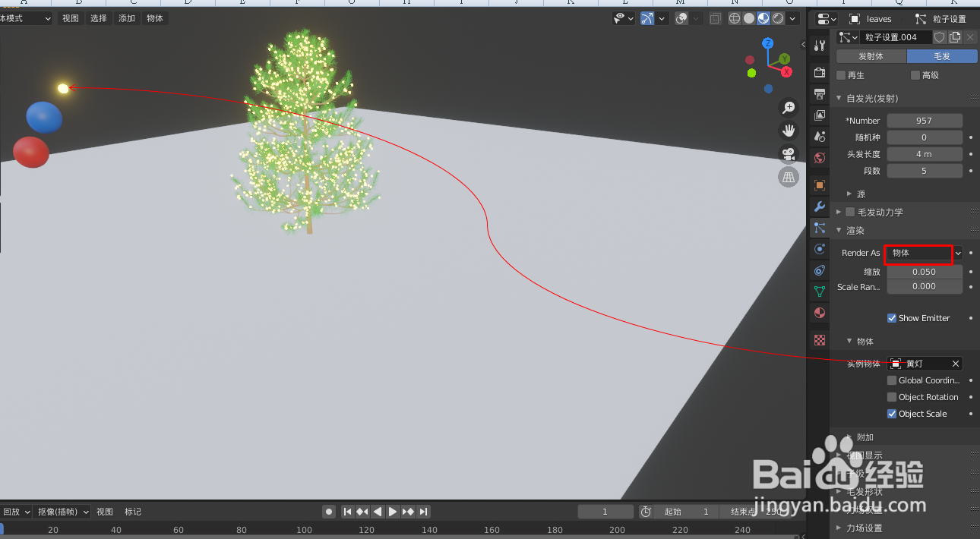Screen dimensions: 980x539
Task: Activate the Zoom tool in the viewport gizmos
Action: point(789,107)
